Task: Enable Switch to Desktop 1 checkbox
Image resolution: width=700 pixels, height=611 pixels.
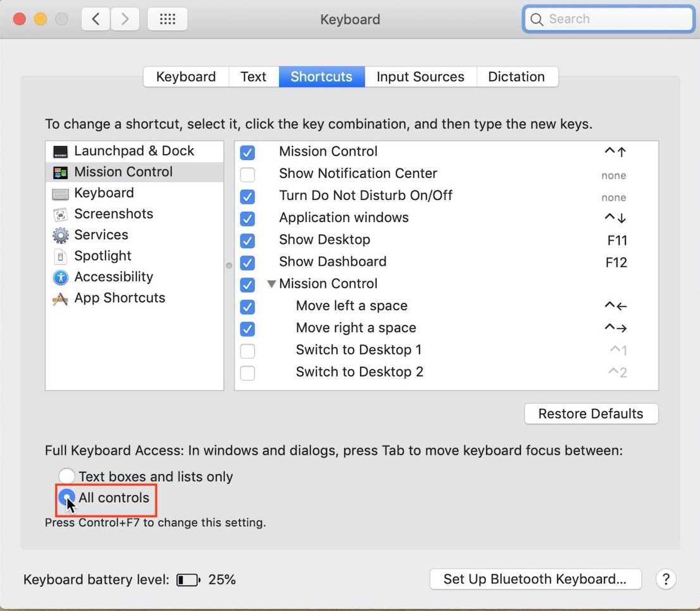Action: 247,351
